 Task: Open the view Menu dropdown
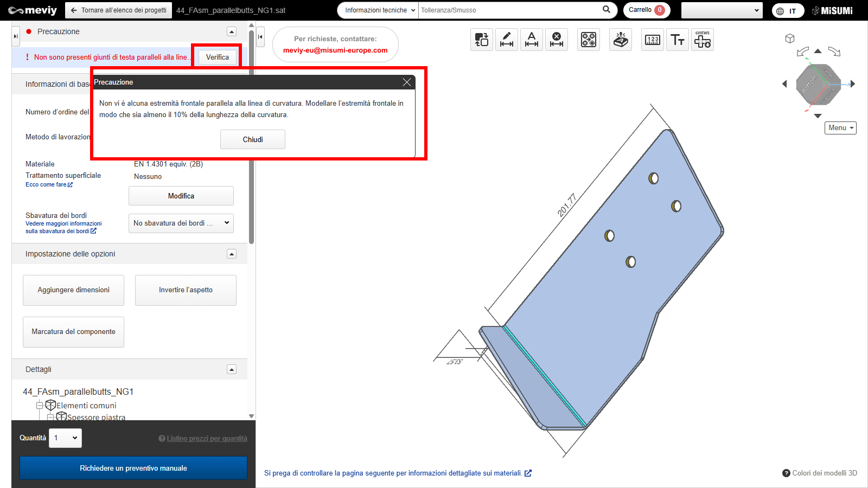840,128
